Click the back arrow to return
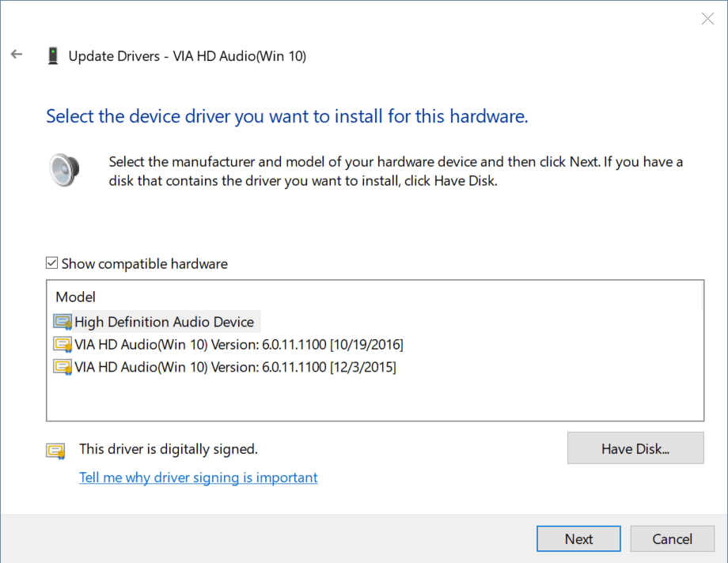Screen dimensions: 728x563 16,54
